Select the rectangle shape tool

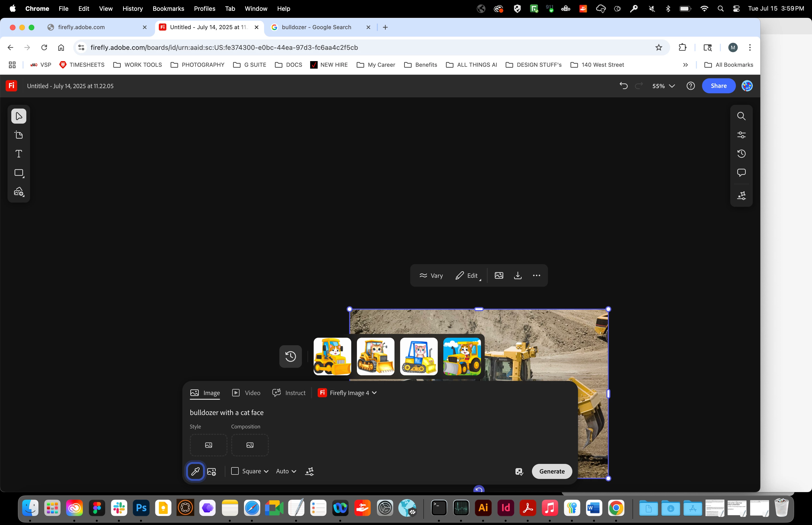pyautogui.click(x=19, y=173)
